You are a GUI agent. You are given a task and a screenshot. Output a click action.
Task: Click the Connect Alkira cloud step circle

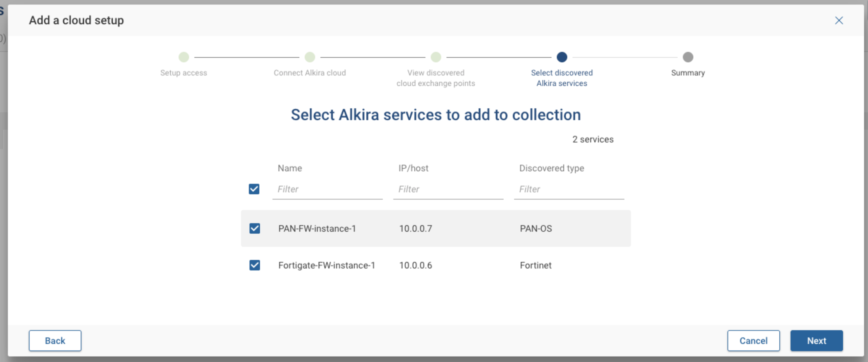pyautogui.click(x=310, y=57)
